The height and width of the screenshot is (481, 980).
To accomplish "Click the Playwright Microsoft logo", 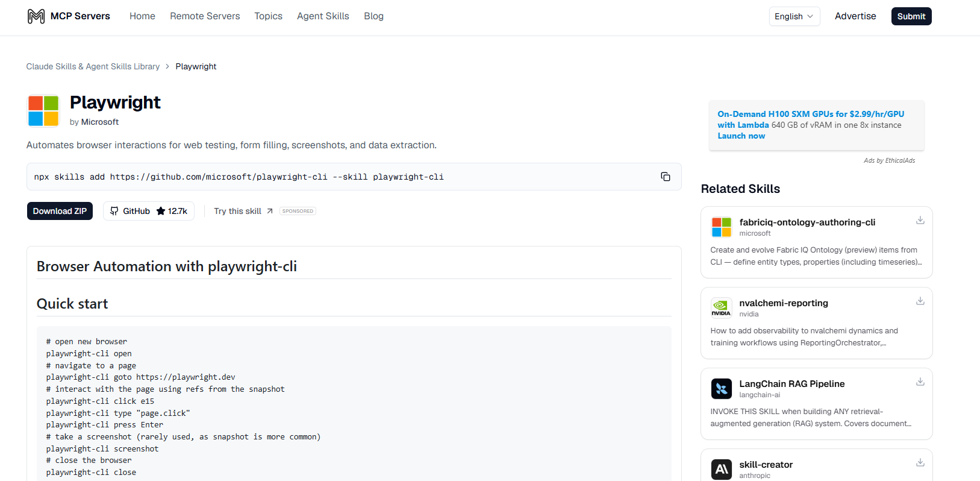I will [43, 111].
